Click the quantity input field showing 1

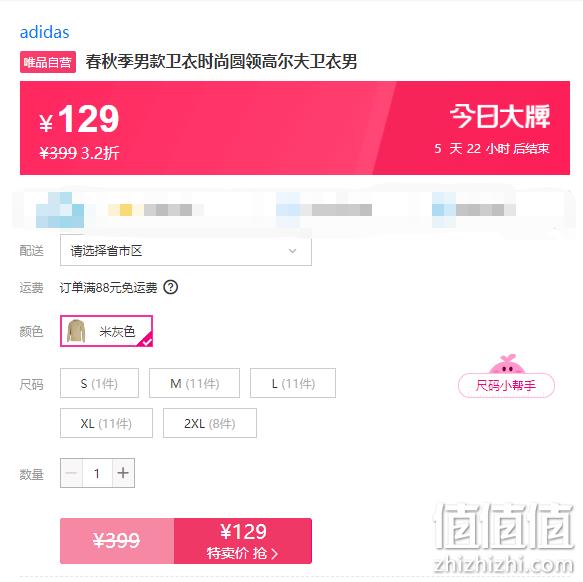click(x=97, y=473)
